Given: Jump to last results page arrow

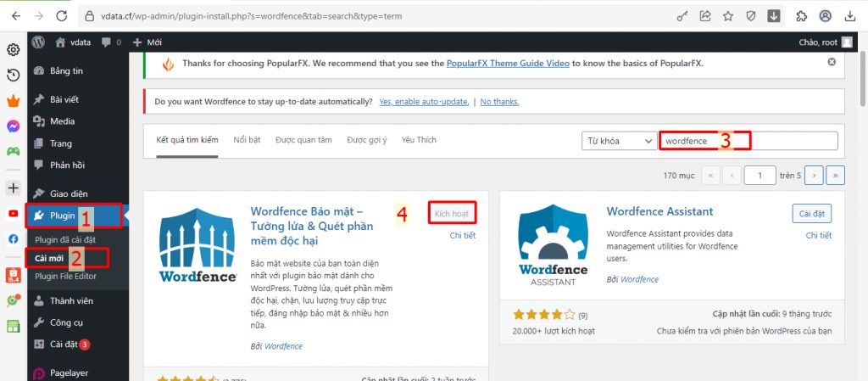Looking at the screenshot, I should pos(835,175).
